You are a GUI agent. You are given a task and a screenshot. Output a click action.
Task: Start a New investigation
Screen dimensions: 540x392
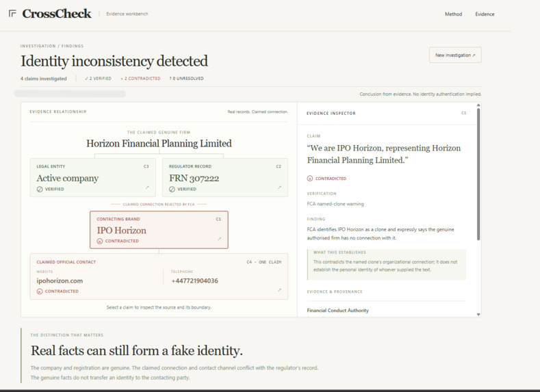[455, 55]
